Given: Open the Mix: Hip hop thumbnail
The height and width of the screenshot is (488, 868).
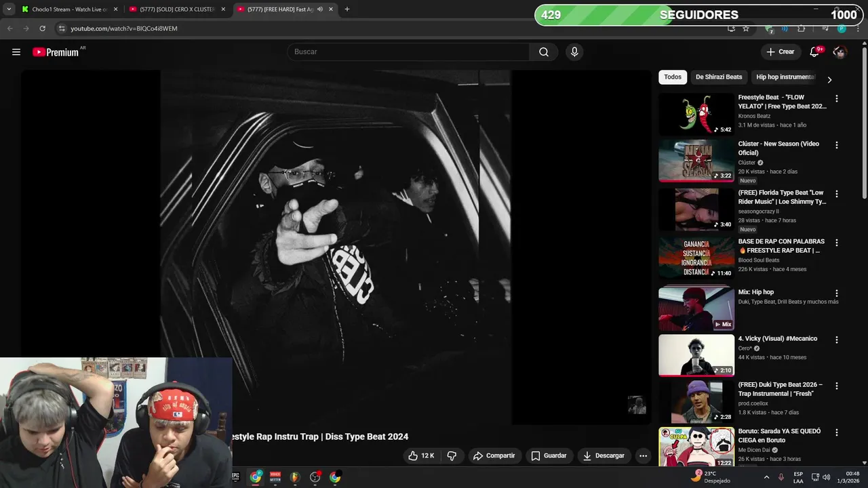Looking at the screenshot, I should (696, 308).
